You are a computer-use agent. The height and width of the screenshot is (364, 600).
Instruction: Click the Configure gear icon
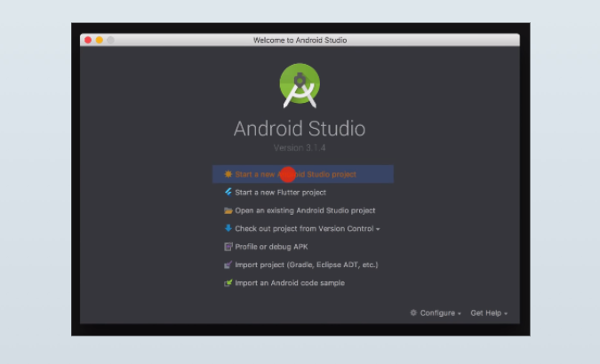(x=413, y=313)
